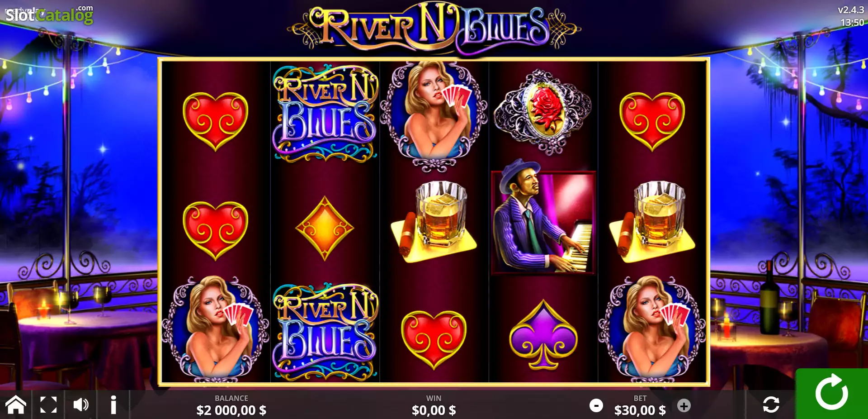This screenshot has height=419, width=868.
Task: Click the balance amount display
Action: (x=231, y=410)
